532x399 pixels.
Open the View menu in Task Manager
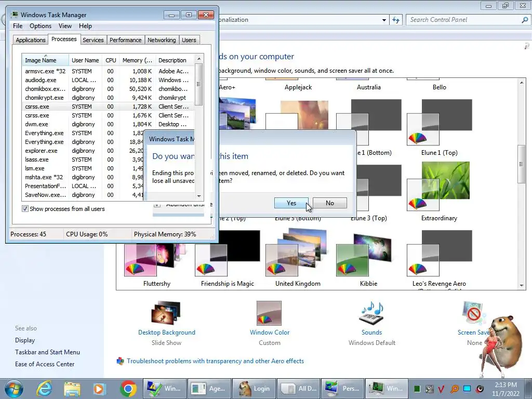[65, 26]
